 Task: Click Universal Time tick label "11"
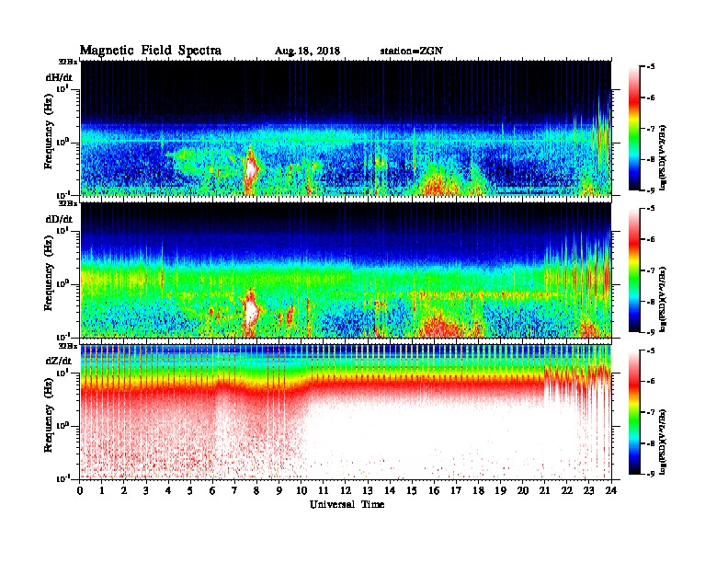[324, 490]
